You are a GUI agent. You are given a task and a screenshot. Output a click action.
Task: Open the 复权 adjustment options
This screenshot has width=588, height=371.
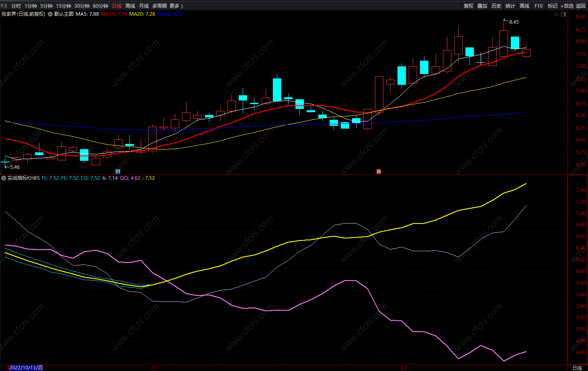tap(469, 6)
